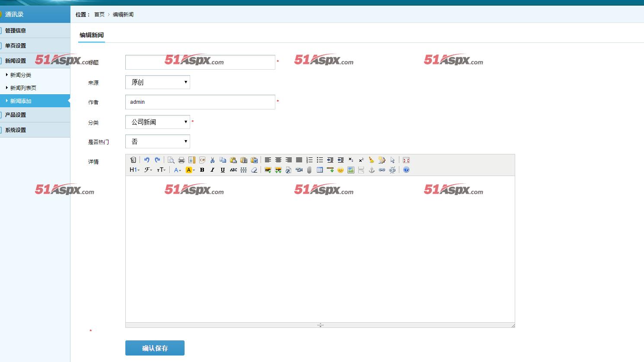
Task: Insert a page break
Action: coord(361,170)
